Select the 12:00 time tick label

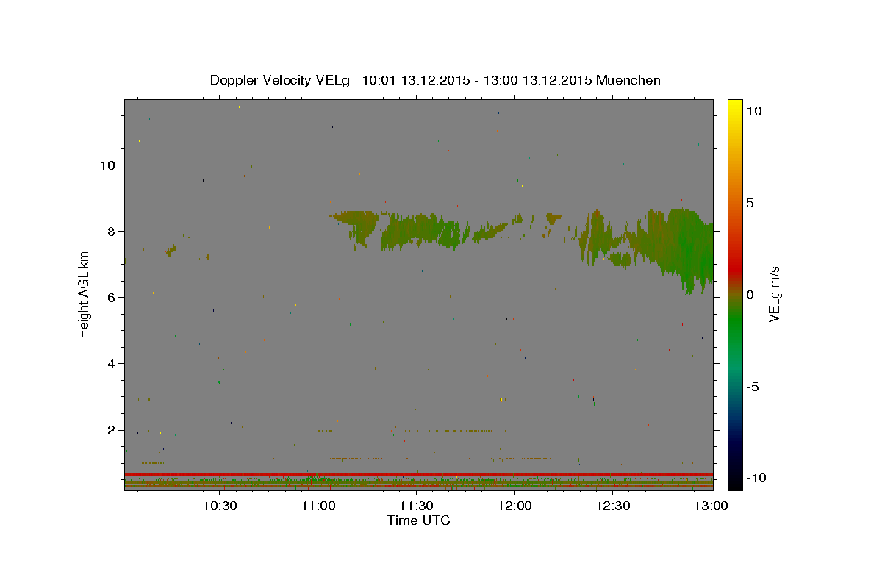pos(514,506)
